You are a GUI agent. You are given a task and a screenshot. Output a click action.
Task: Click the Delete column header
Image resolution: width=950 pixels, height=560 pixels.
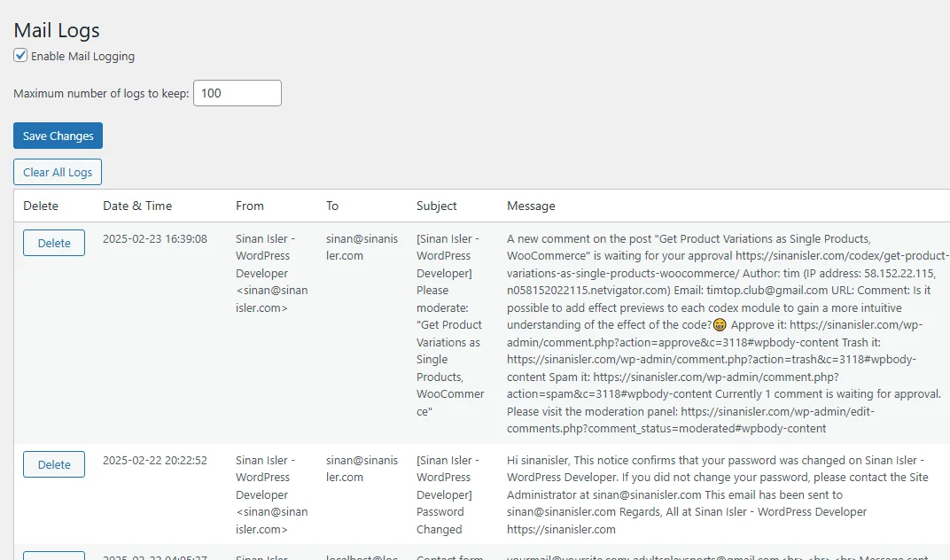coord(41,206)
